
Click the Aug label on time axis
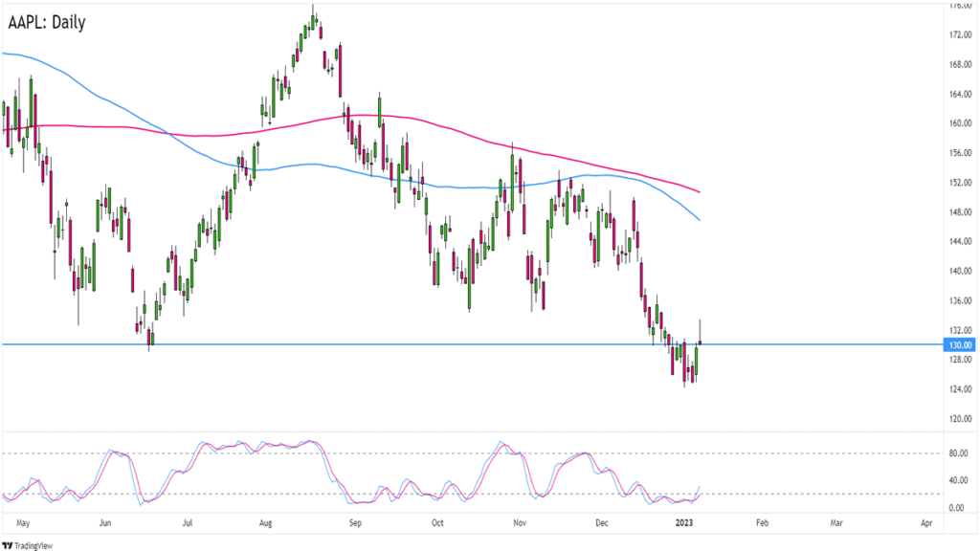pyautogui.click(x=267, y=524)
